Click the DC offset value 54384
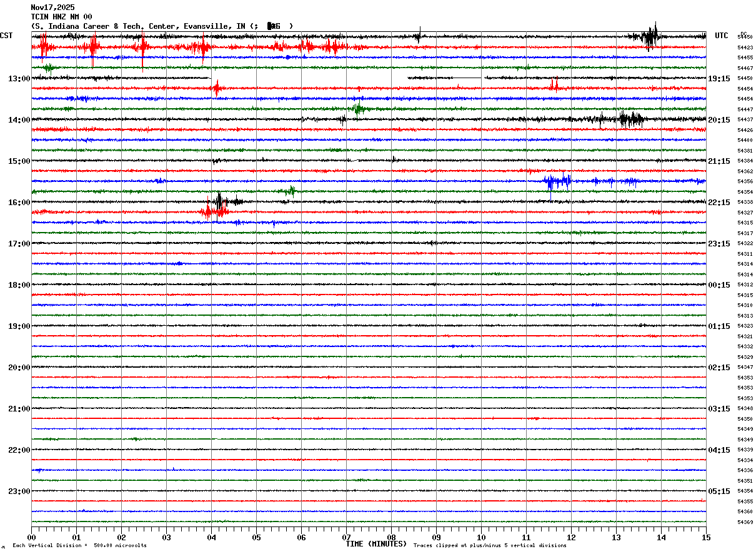This screenshot has width=756, height=554. coord(745,161)
